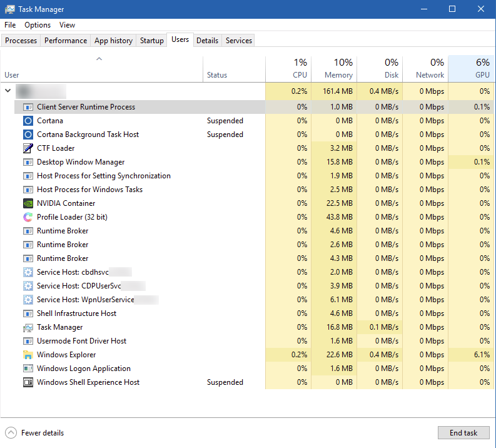Click the NVIDIA Container green icon
This screenshot has width=496, height=448.
[x=28, y=203]
